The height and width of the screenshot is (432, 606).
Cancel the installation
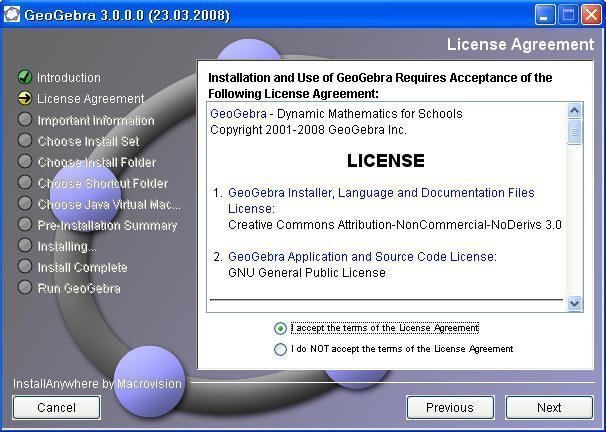click(x=56, y=408)
